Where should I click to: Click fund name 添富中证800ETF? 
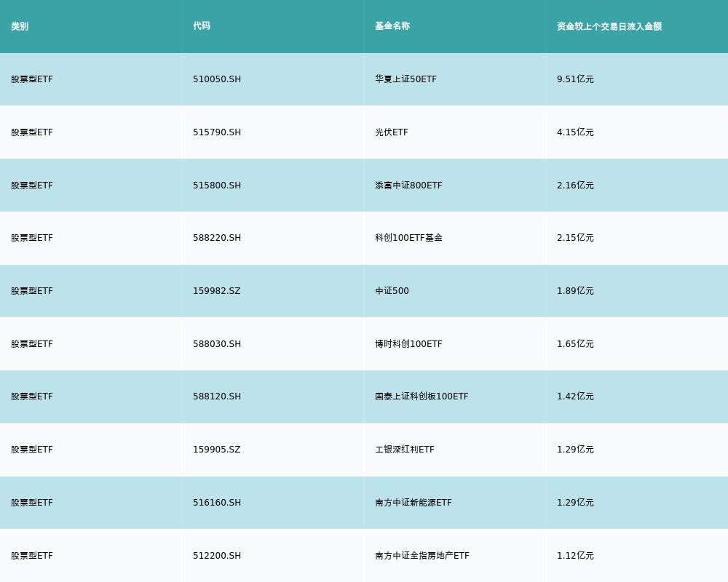coord(408,186)
